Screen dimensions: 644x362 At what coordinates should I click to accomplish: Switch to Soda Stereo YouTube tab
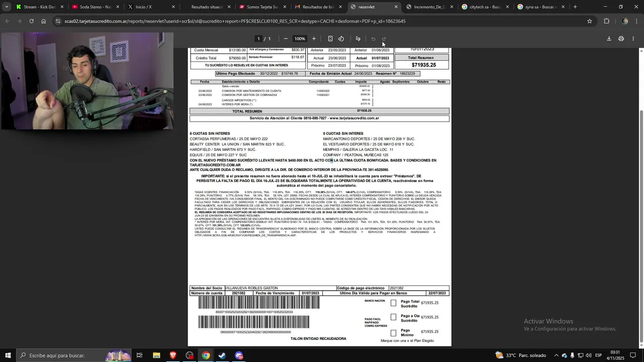click(x=95, y=7)
